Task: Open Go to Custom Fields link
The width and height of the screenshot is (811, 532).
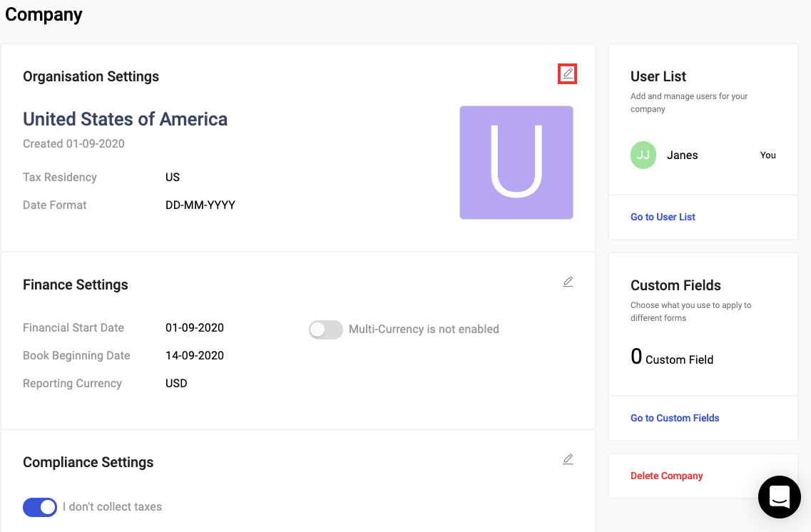Action: [675, 418]
